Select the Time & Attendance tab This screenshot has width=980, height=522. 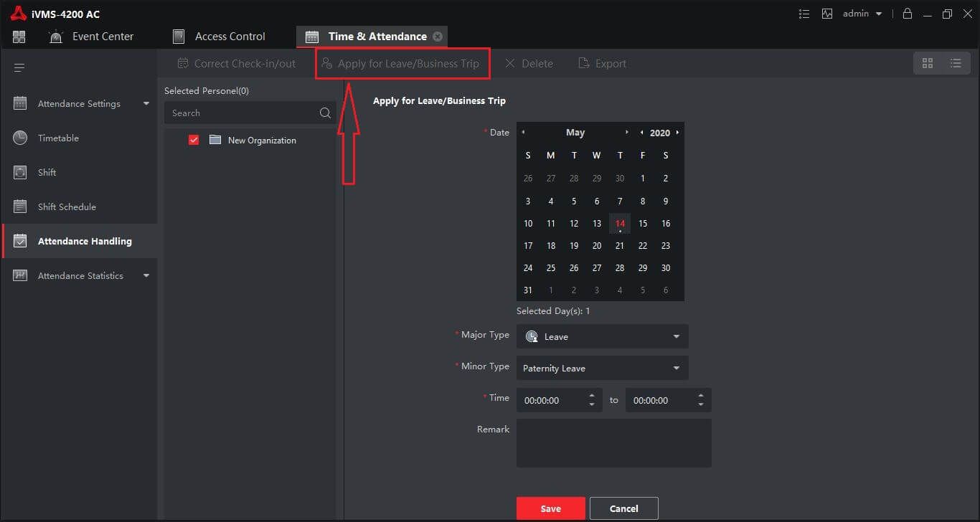(372, 37)
